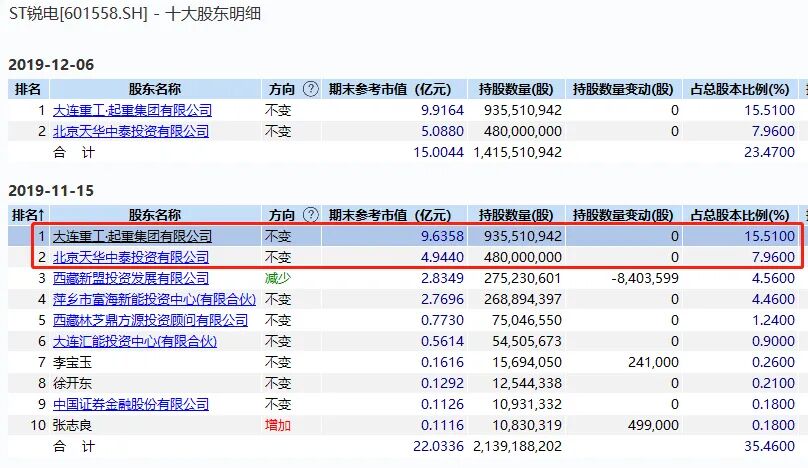This screenshot has width=808, height=468.
Task: Open 中国证券金融股份有限公司 link
Action: click(x=131, y=404)
